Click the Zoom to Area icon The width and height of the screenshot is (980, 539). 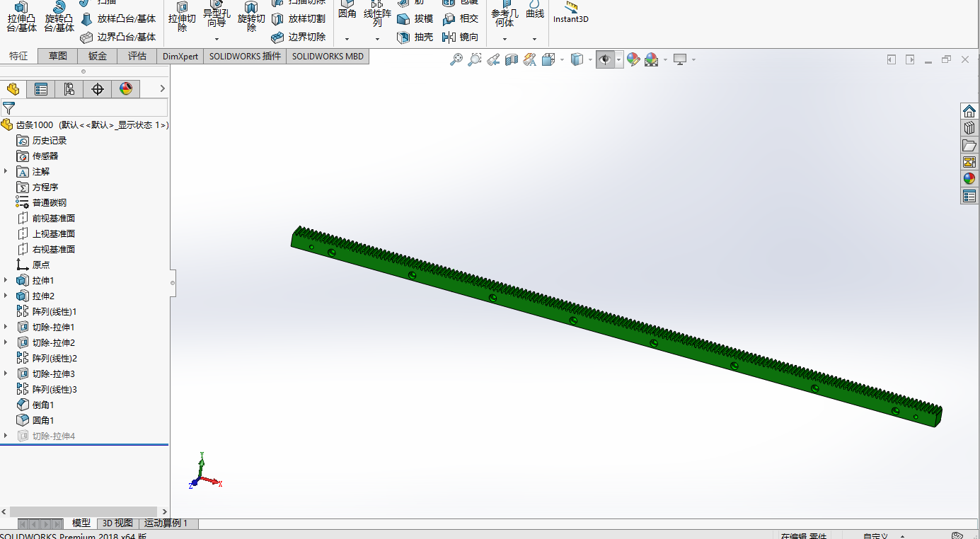475,60
